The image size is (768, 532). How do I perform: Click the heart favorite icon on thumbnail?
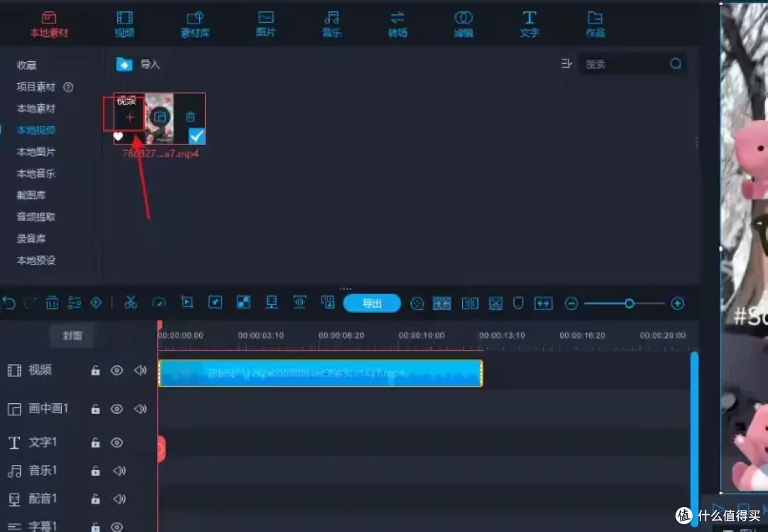click(x=119, y=137)
